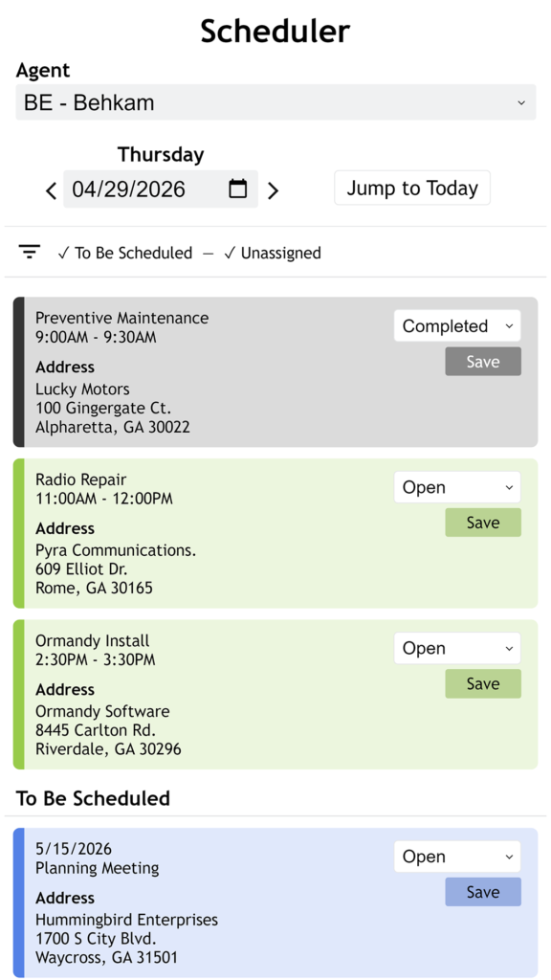Toggle the To Be Scheduled filter

pyautogui.click(x=125, y=253)
